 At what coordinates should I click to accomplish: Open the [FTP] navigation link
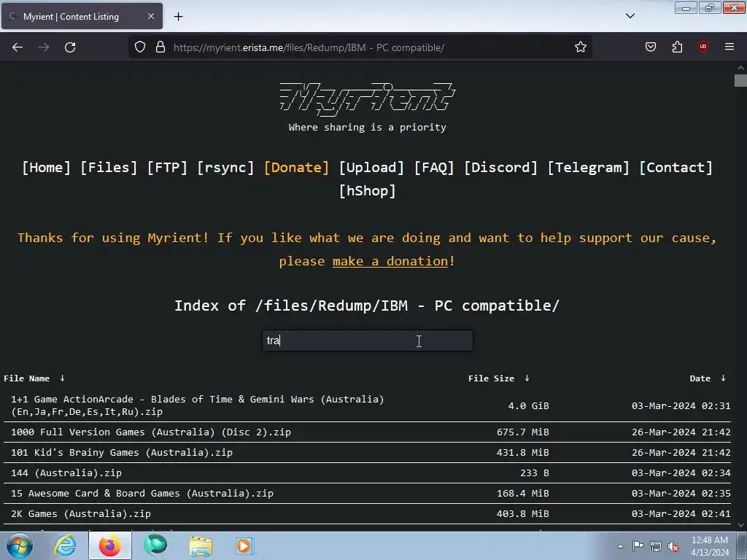click(x=167, y=168)
